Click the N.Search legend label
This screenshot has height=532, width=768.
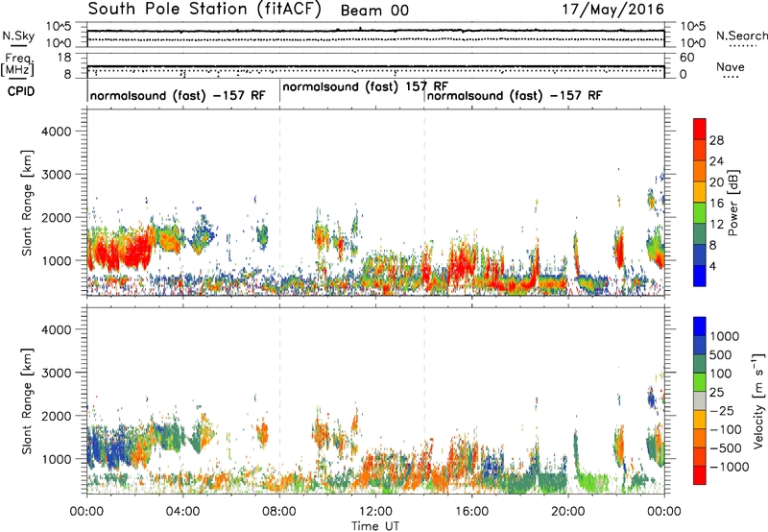(x=742, y=36)
